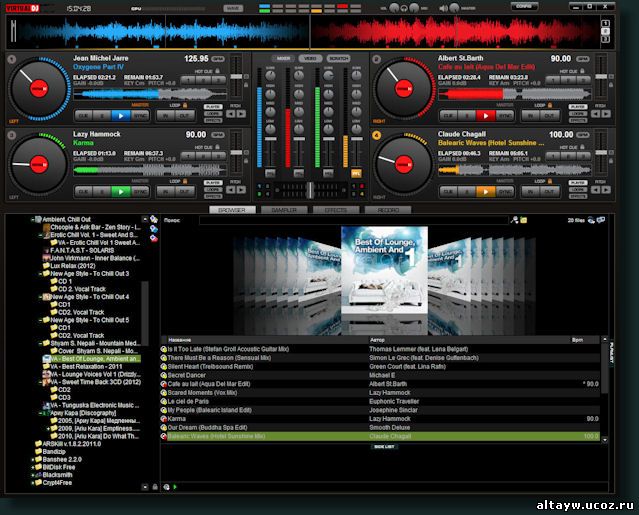Play deck 3 with the green play button
Screen dimensions: 639x515
coord(121,191)
